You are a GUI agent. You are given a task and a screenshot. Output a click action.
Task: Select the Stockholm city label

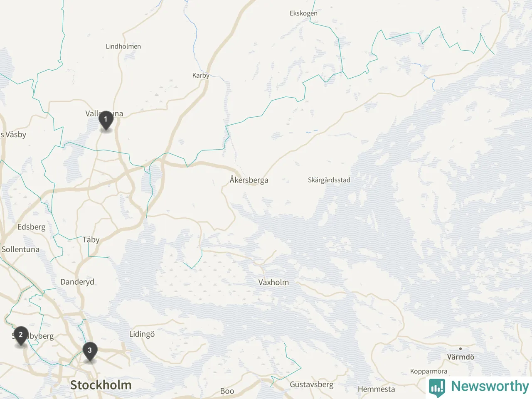click(101, 385)
